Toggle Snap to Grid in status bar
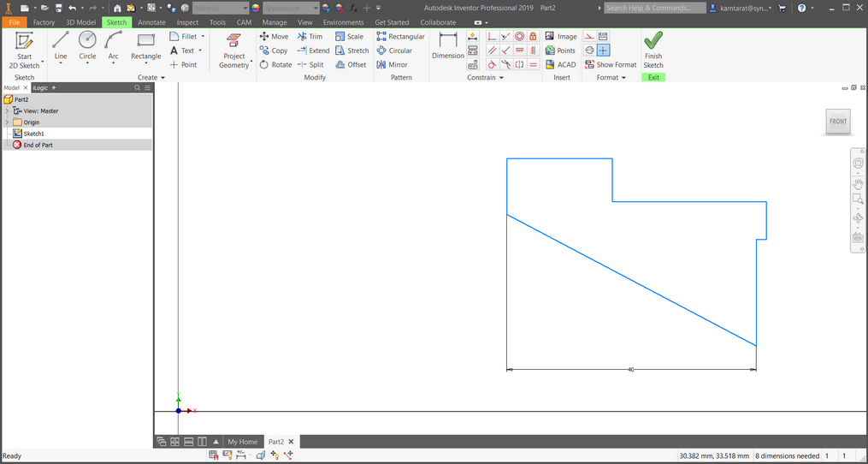The width and height of the screenshot is (868, 464). [x=214, y=455]
